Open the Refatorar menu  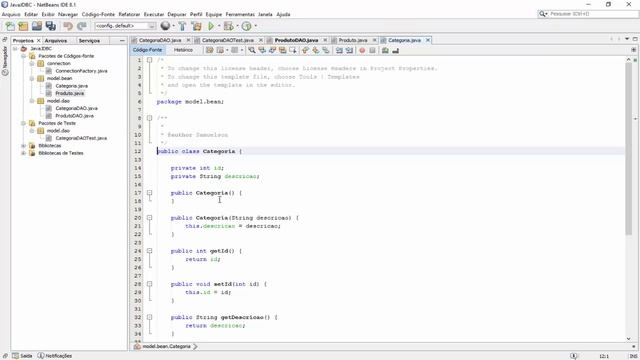click(129, 14)
